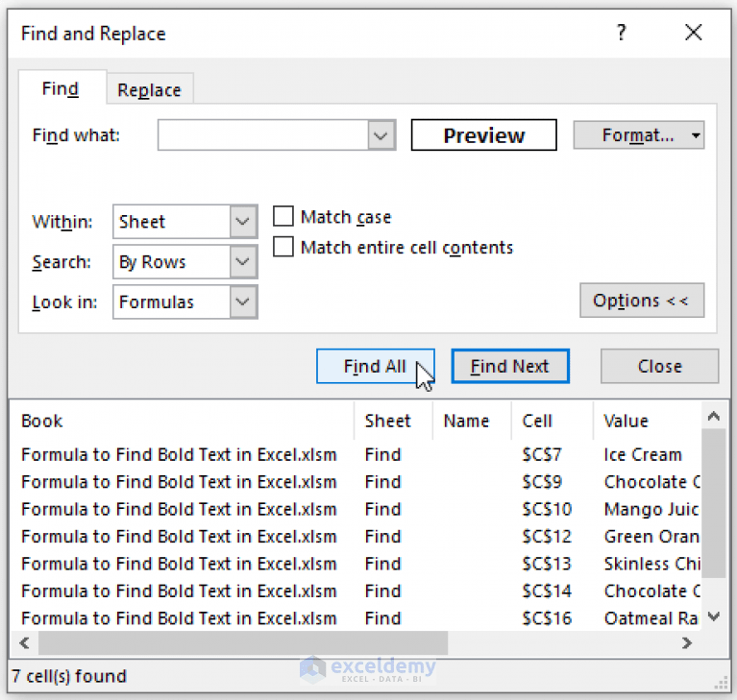Click the dialog resize grip corner

point(721,684)
